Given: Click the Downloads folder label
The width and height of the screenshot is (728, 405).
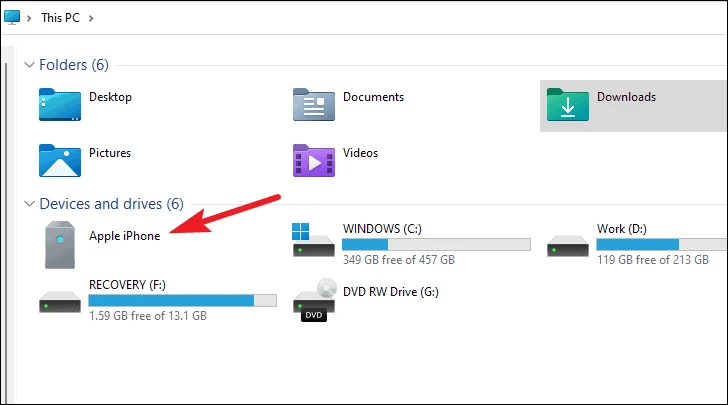Looking at the screenshot, I should [626, 97].
